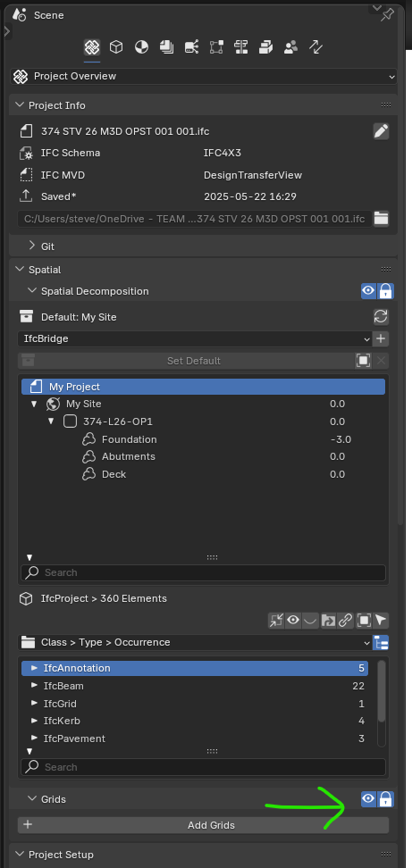This screenshot has width=412, height=868.
Task: Open the object properties cube tab
Action: 116,47
